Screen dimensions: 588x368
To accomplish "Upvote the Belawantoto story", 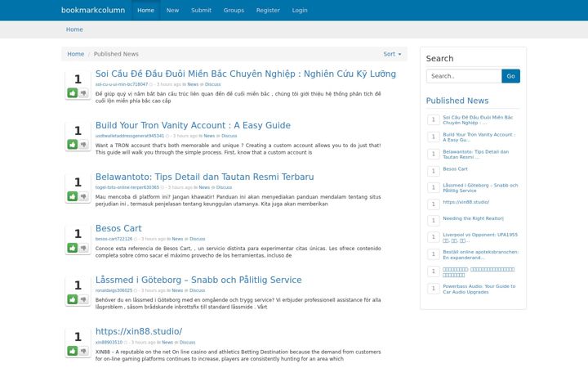I will pos(73,196).
